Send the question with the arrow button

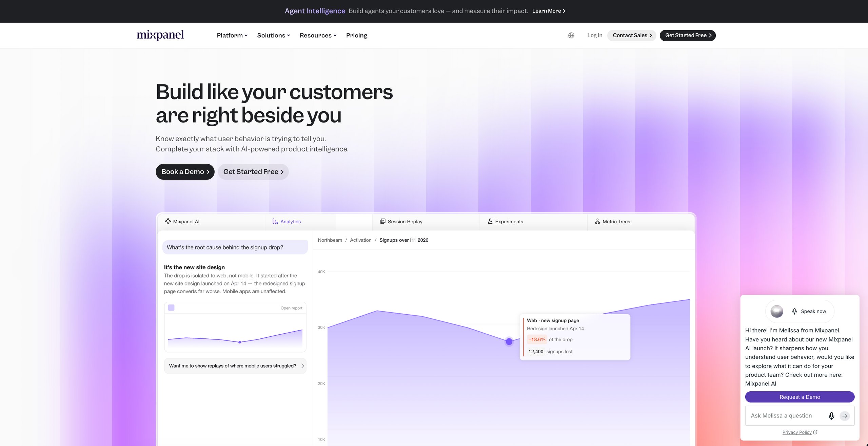pos(845,416)
